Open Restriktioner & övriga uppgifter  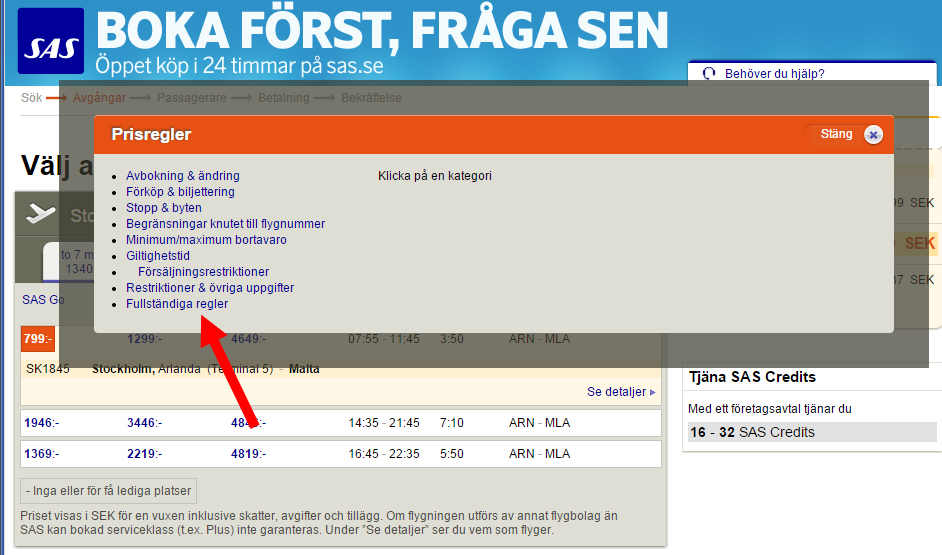point(210,288)
